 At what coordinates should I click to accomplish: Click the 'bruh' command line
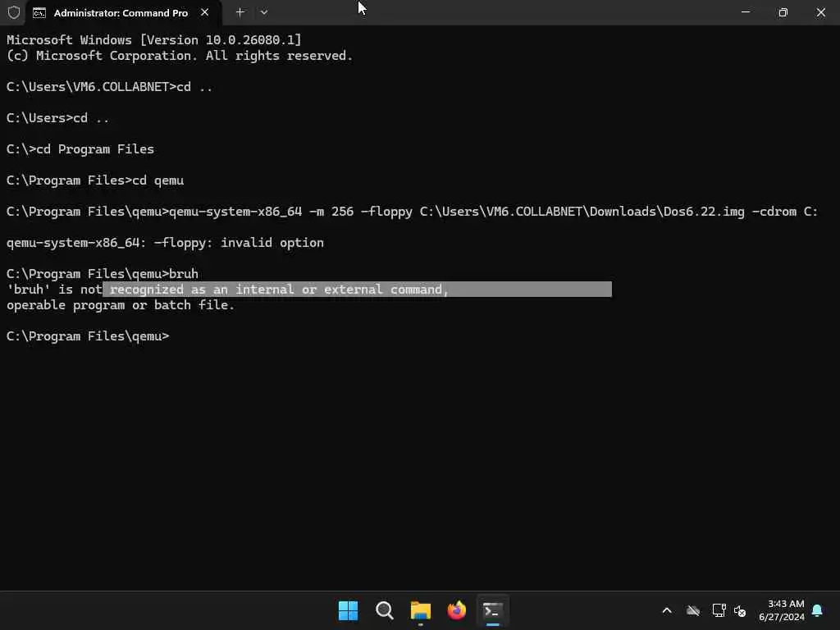pos(103,274)
